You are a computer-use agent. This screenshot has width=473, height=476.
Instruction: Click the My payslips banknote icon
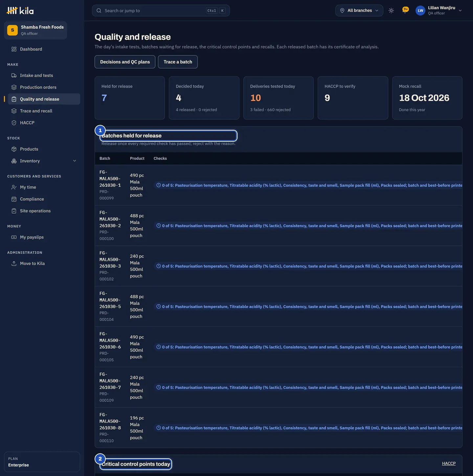coord(14,237)
